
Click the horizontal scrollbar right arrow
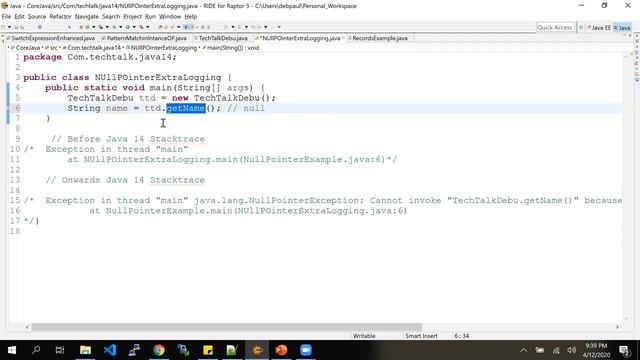point(617,327)
